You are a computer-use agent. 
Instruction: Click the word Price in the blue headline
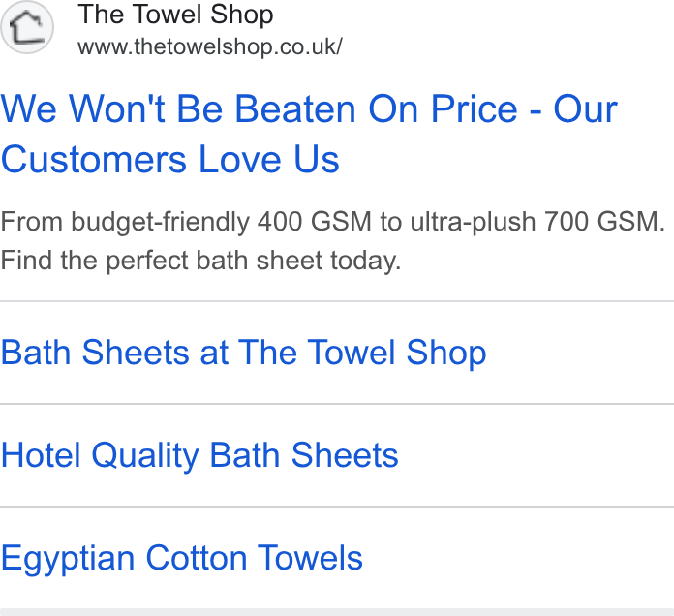[x=475, y=109]
